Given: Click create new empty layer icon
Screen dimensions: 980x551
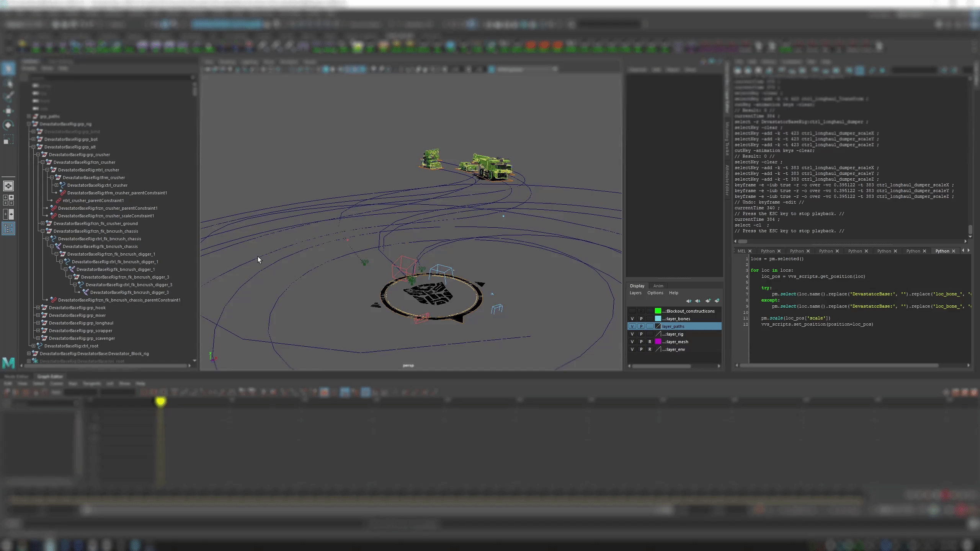Looking at the screenshot, I should pyautogui.click(x=707, y=301).
